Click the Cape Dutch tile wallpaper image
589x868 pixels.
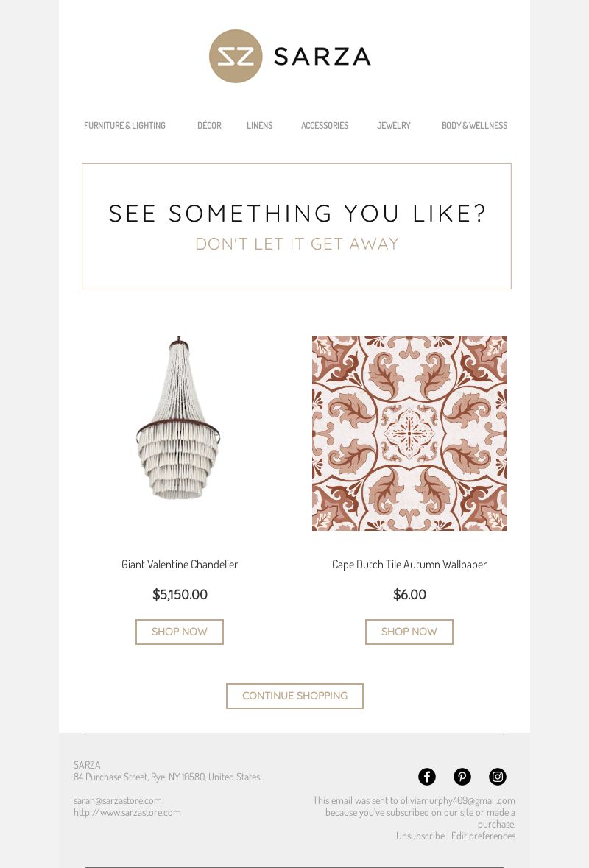click(409, 434)
